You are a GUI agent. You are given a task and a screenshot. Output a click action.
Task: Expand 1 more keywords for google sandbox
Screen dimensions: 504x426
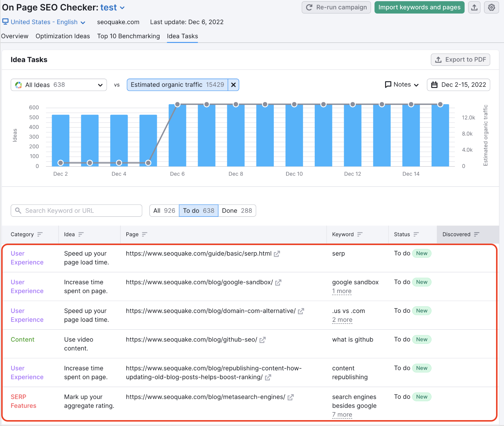[342, 291]
